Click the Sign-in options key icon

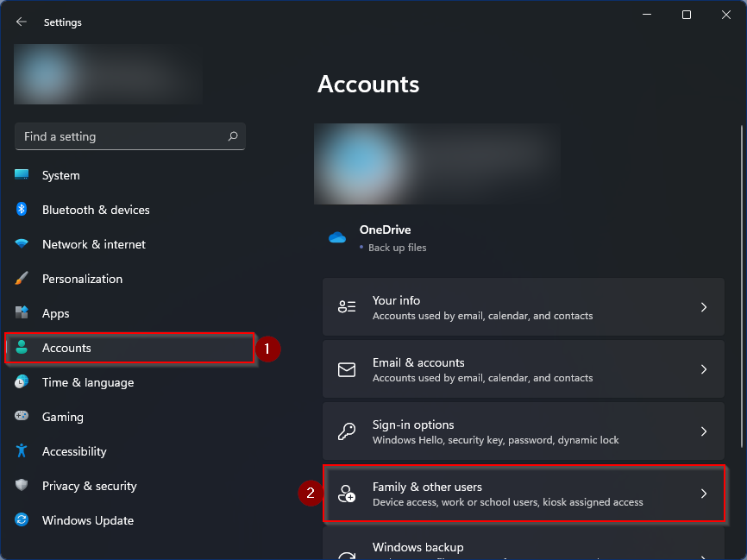coord(347,431)
